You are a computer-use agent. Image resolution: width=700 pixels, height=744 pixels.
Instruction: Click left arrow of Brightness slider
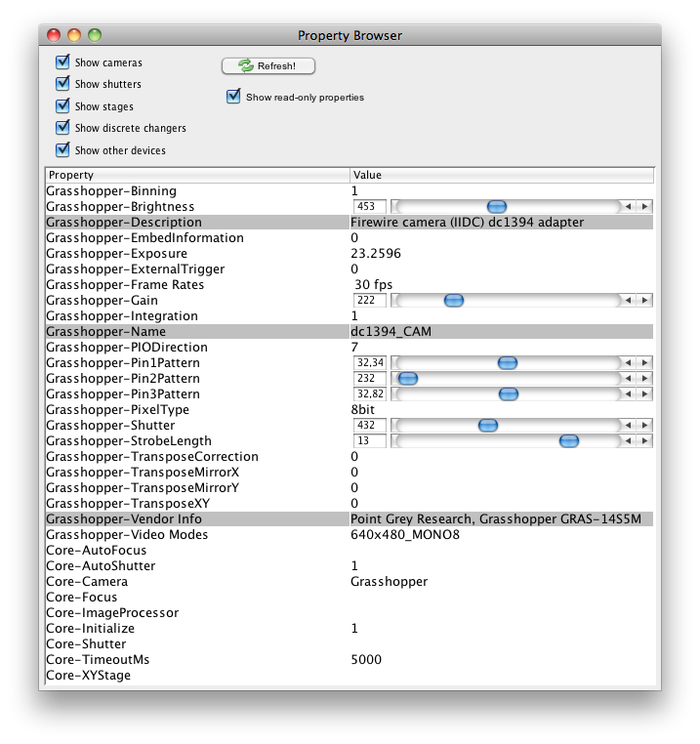tap(630, 207)
